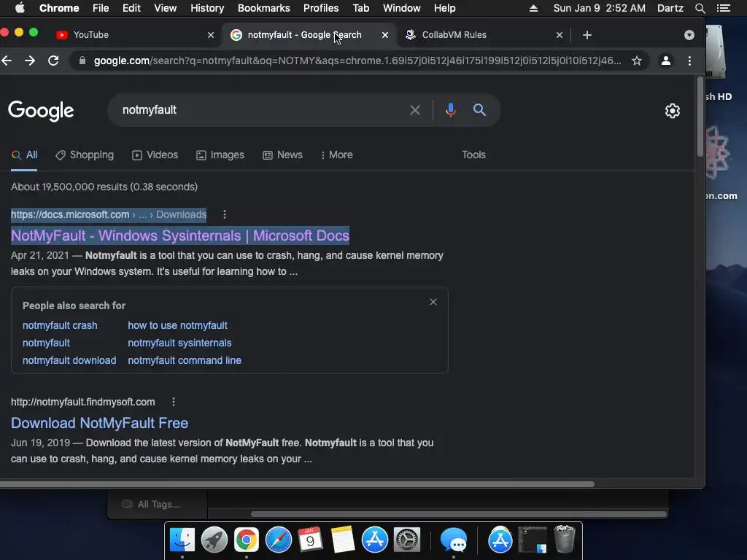This screenshot has width=747, height=560.
Task: Click the eject icon in the menu bar
Action: (x=533, y=8)
